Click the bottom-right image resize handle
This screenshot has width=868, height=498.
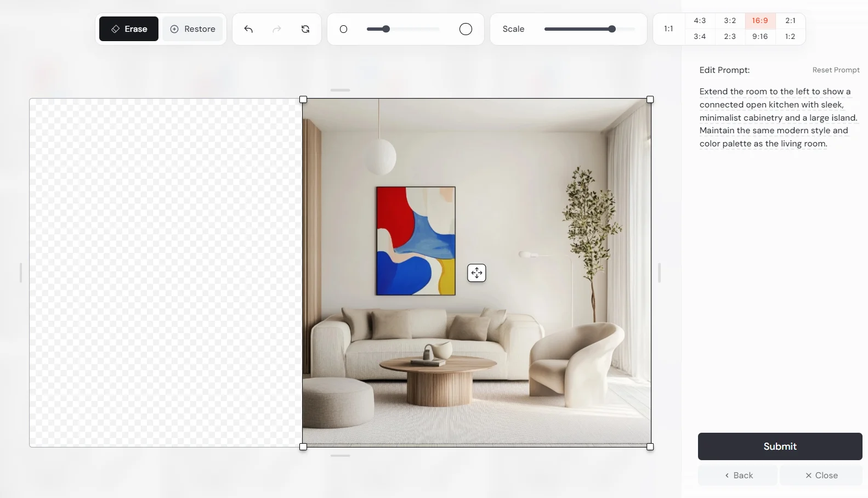(x=650, y=447)
